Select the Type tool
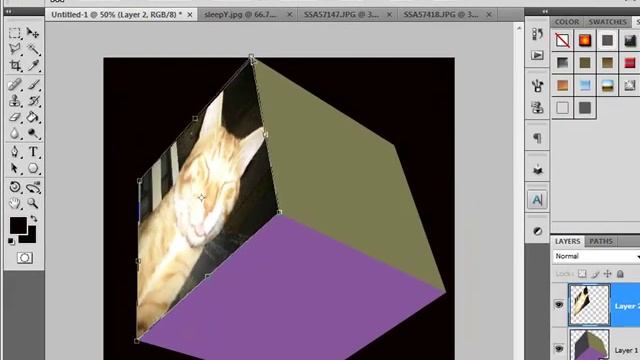The width and height of the screenshot is (640, 360). pos(33,152)
